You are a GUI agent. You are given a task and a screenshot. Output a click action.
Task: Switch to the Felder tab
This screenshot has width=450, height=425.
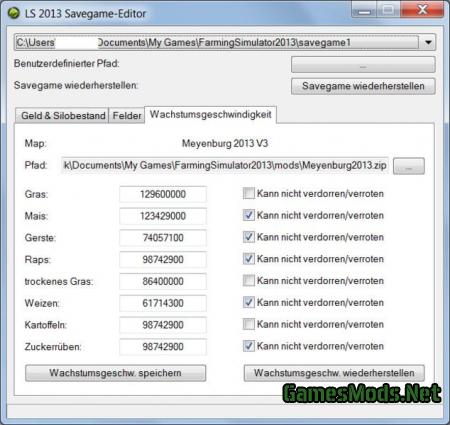click(x=127, y=116)
